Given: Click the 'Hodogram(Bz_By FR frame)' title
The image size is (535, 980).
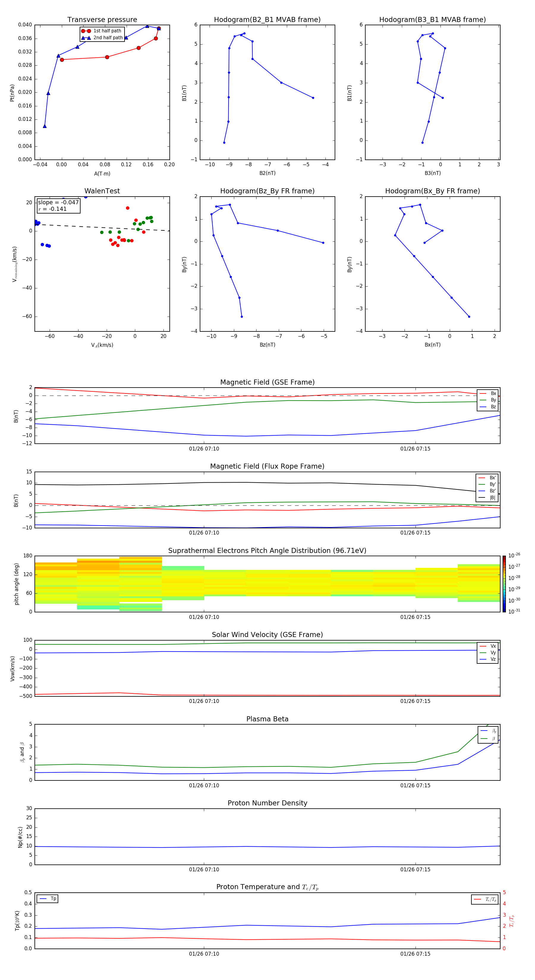Looking at the screenshot, I should point(267,191).
